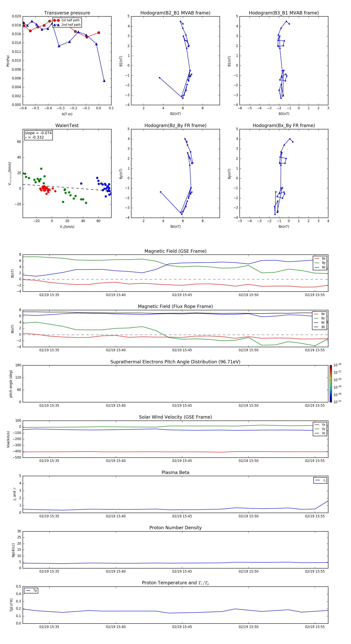This screenshot has height=644, width=351.
Task: Click the 'Vx' legend entry in velocity plot
Action: (x=320, y=424)
